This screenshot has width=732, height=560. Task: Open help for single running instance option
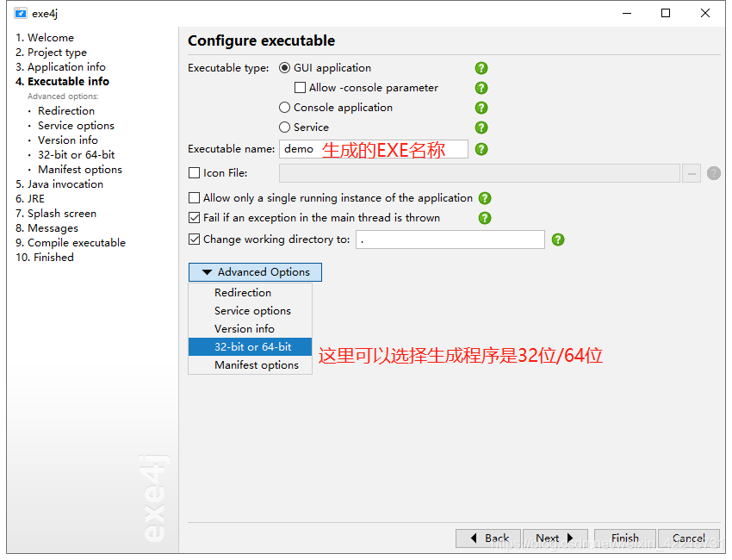click(x=485, y=198)
